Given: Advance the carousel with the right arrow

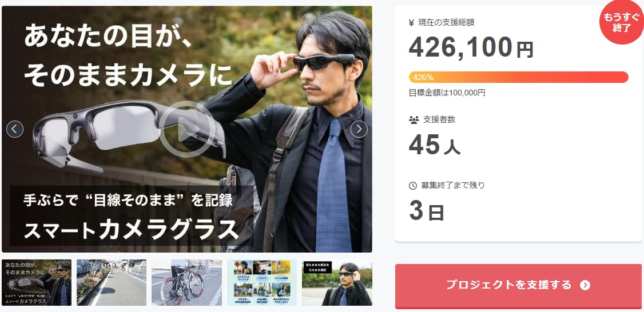Looking at the screenshot, I should [359, 129].
